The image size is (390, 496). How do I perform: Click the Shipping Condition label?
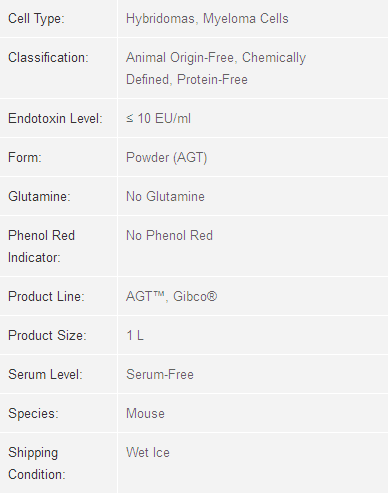tap(37, 463)
